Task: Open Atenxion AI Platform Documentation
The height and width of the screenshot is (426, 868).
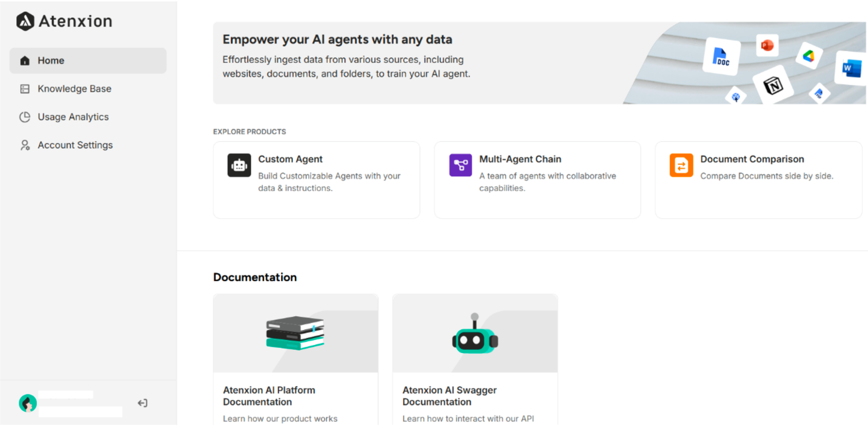Action: point(296,357)
